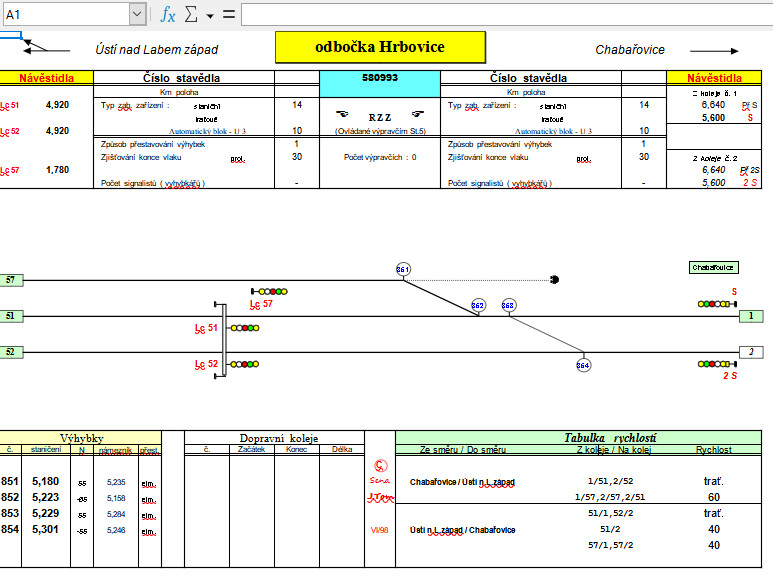Open the Function Wizard fx icon
This screenshot has height=576, width=773.
[x=168, y=15]
